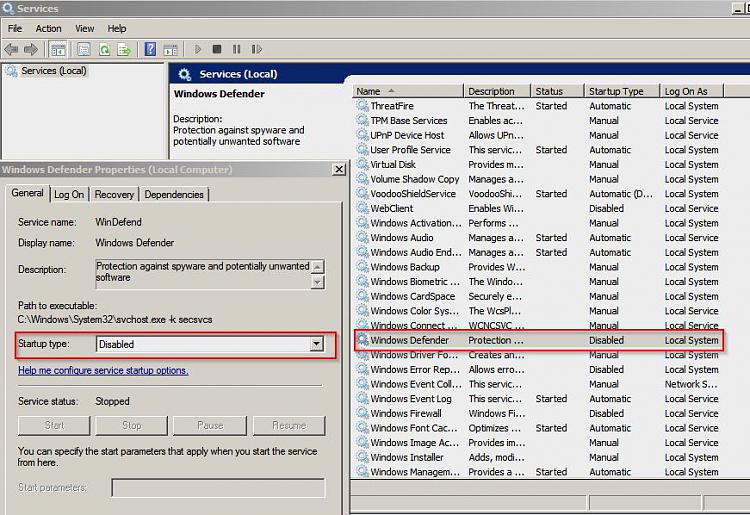Click the Restart Service toolbar icon
The image size is (750, 515).
coord(256,49)
